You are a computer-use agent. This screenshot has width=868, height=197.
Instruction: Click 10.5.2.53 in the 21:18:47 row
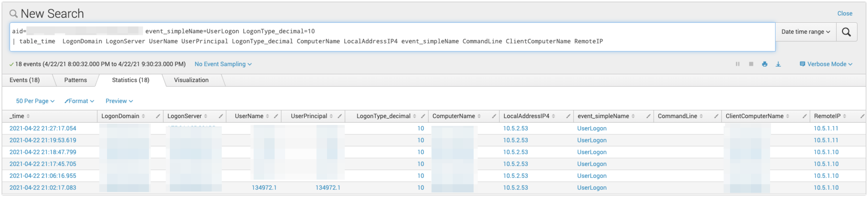coord(516,152)
